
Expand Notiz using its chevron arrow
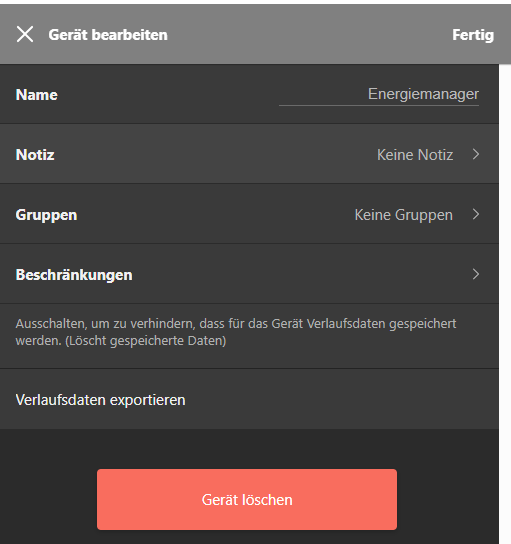(476, 154)
